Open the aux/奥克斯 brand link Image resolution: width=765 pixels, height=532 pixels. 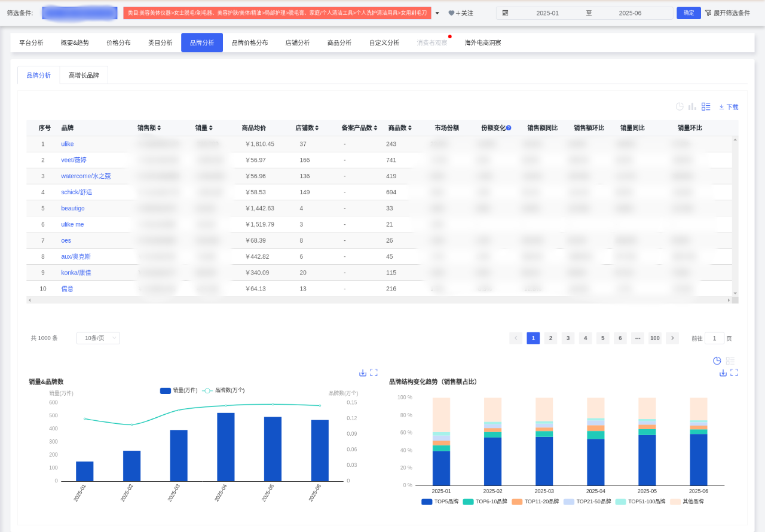coord(76,256)
